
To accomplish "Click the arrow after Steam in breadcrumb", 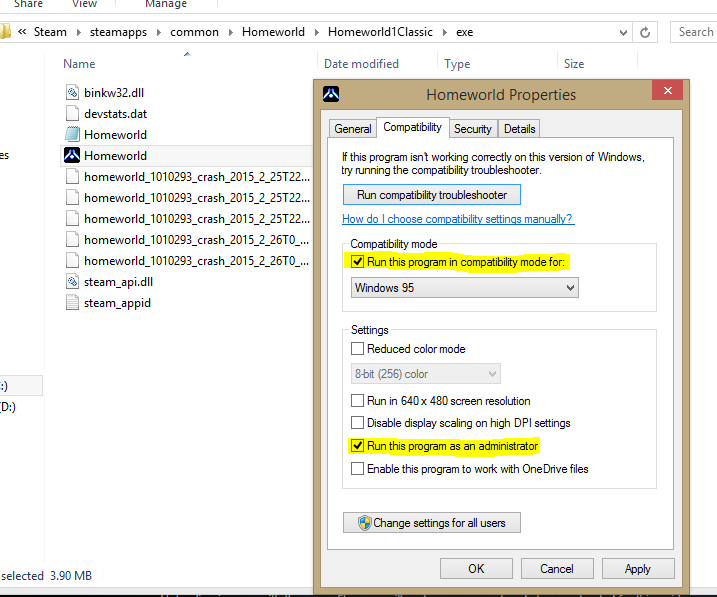I will pyautogui.click(x=79, y=32).
